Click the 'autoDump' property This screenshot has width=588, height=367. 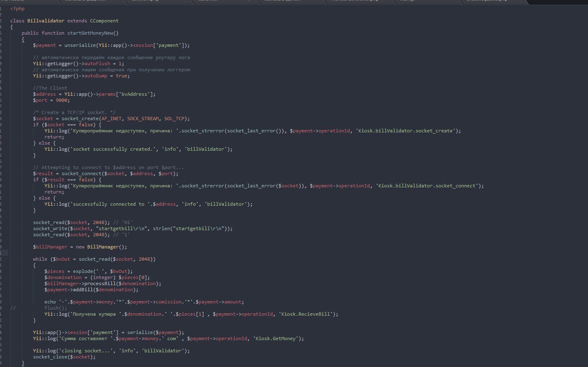click(x=96, y=76)
